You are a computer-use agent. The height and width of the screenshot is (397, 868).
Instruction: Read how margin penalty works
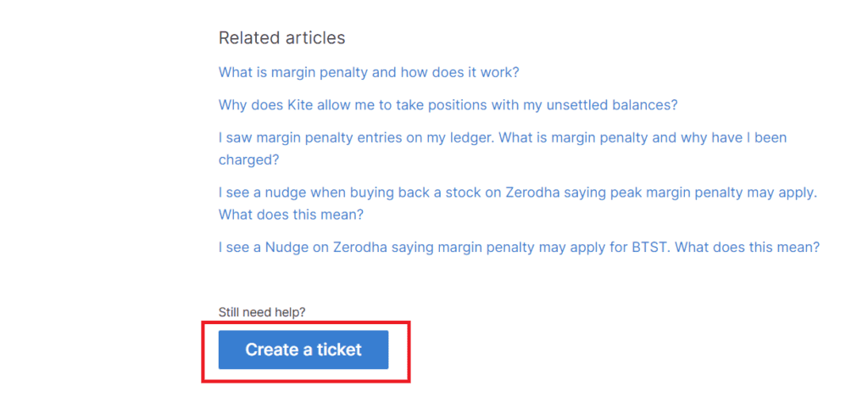(369, 72)
